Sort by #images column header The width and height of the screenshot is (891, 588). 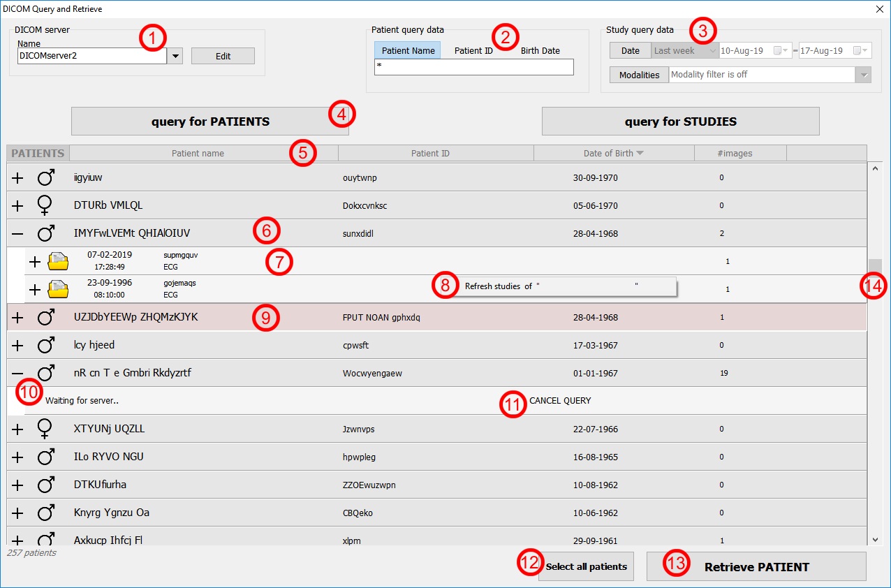[740, 154]
